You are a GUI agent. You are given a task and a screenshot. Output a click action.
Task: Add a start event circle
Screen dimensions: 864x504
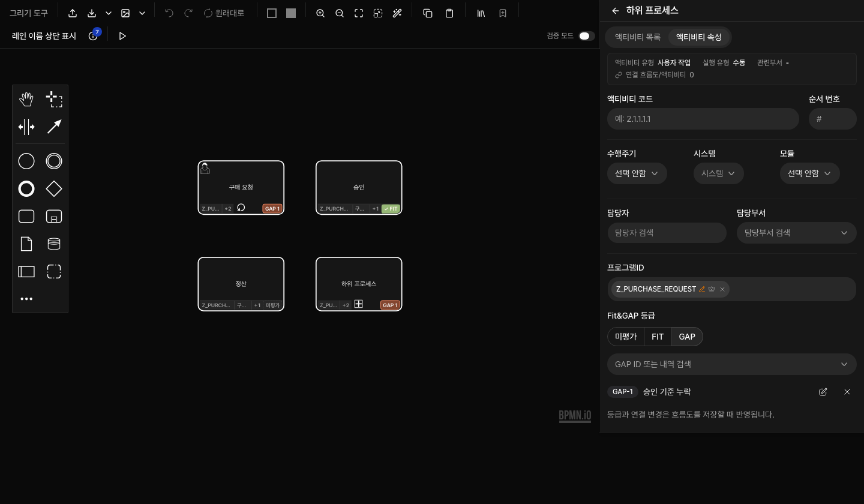pyautogui.click(x=26, y=161)
